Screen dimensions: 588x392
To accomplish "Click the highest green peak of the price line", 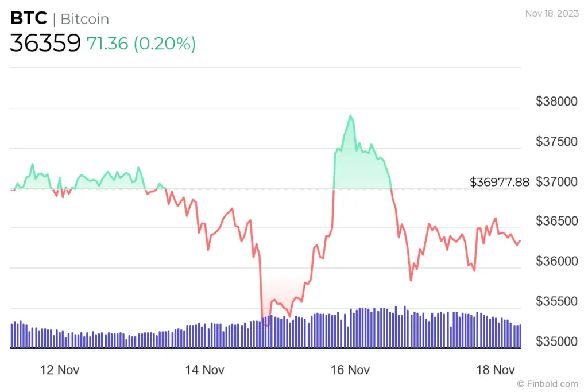I will tap(350, 115).
